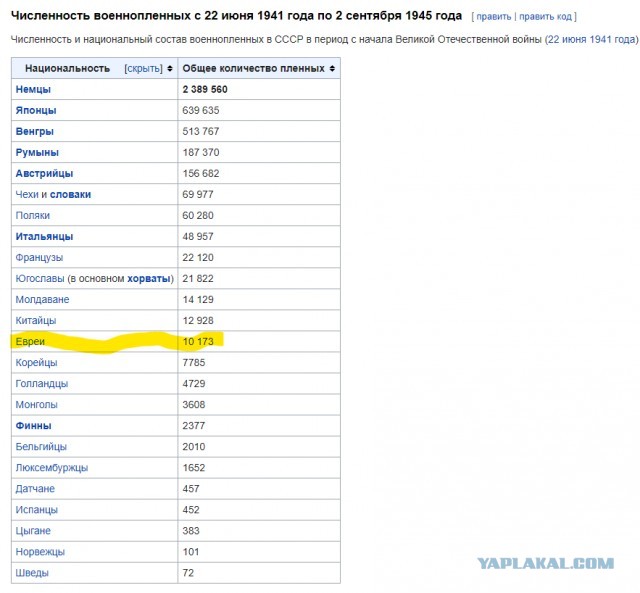Open the Японцы link
This screenshot has height=593, width=640.
pyautogui.click(x=36, y=111)
